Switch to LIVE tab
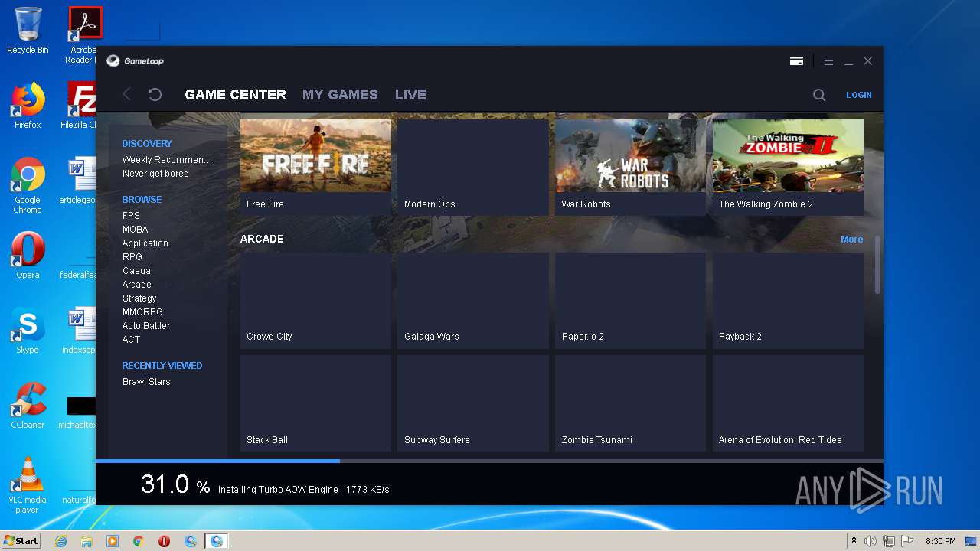The width and height of the screenshot is (980, 551). (410, 95)
